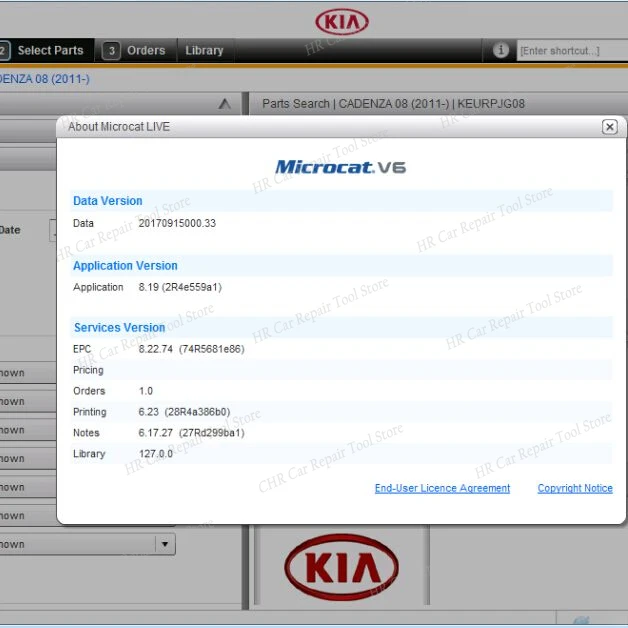Click the About Microcat LIVE title text
628x628 pixels.
click(x=119, y=127)
